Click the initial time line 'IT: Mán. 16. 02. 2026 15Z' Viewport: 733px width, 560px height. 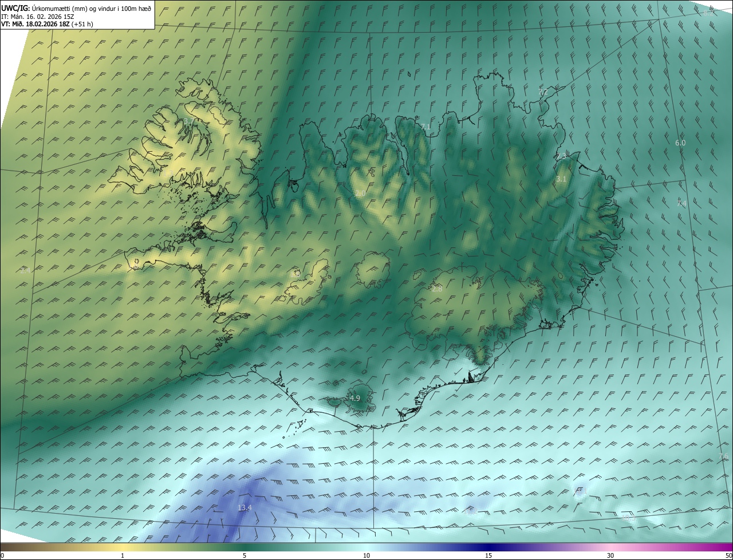[x=38, y=16]
